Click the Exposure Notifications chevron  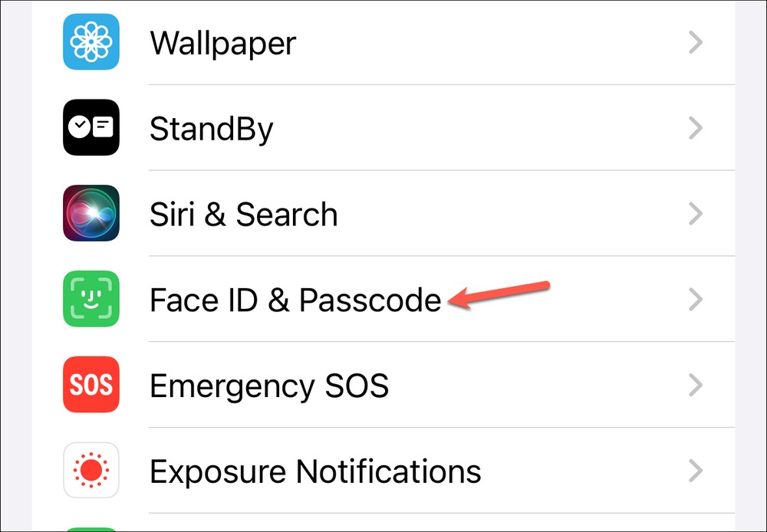(x=696, y=471)
